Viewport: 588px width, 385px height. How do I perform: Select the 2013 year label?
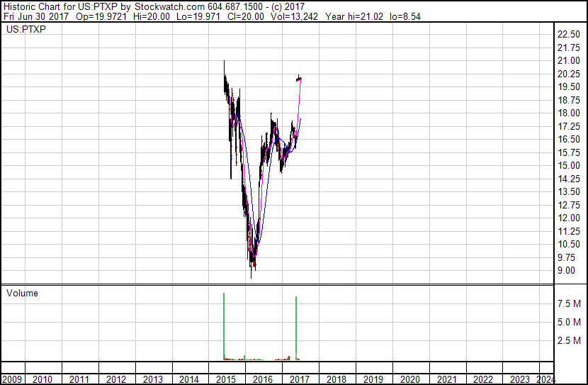[152, 379]
